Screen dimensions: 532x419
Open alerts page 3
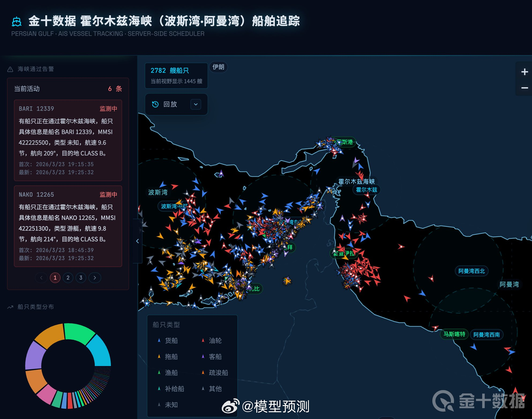click(81, 278)
